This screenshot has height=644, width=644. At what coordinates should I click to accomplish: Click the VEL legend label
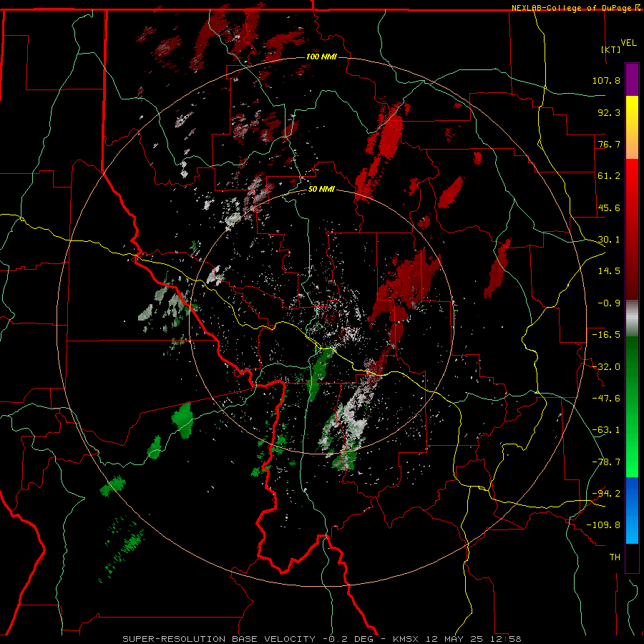[x=629, y=42]
